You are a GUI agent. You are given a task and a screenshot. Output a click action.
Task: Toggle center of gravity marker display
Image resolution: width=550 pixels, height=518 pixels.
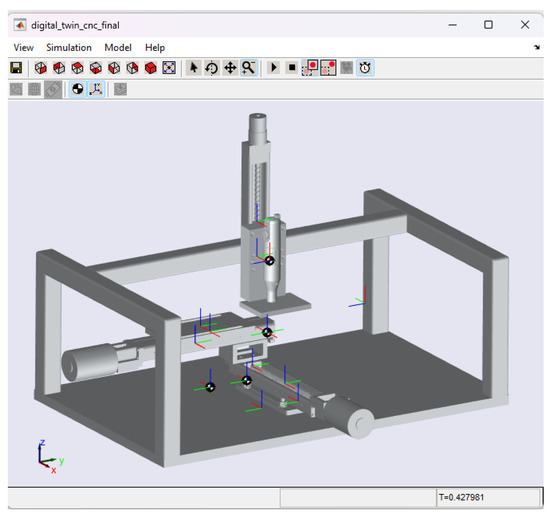(x=78, y=89)
